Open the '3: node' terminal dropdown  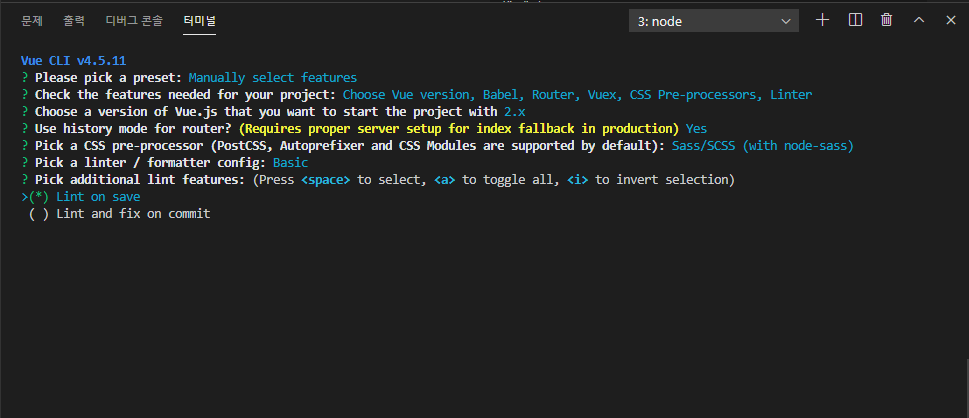click(x=714, y=21)
